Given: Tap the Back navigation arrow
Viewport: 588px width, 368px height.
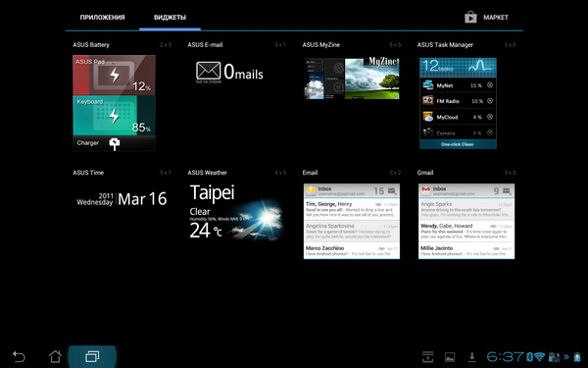Looking at the screenshot, I should (x=19, y=356).
